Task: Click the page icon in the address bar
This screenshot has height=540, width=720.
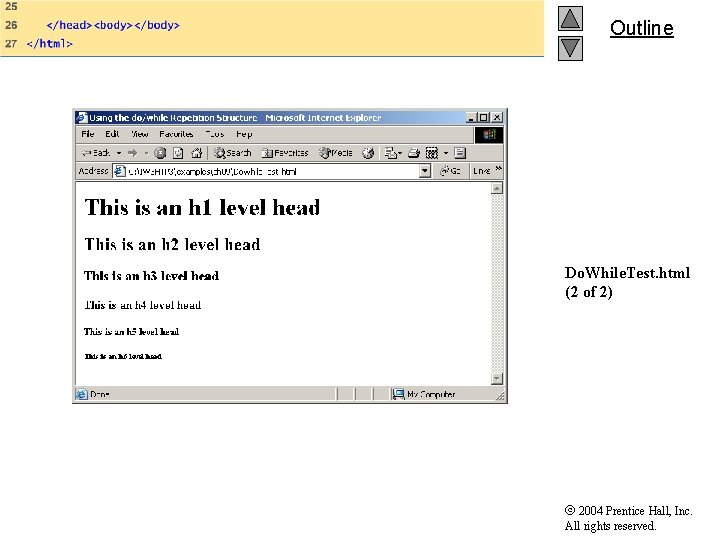Action: click(119, 171)
